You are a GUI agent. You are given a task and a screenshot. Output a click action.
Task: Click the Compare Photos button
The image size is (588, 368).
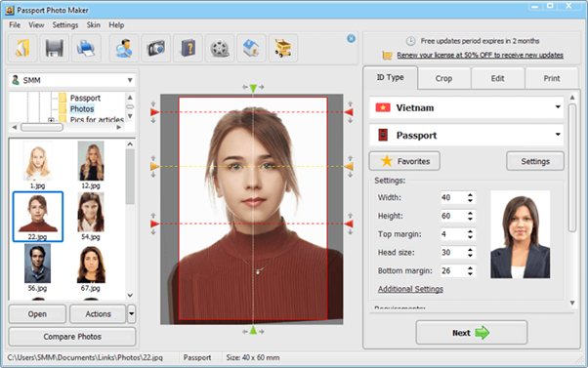tap(72, 337)
